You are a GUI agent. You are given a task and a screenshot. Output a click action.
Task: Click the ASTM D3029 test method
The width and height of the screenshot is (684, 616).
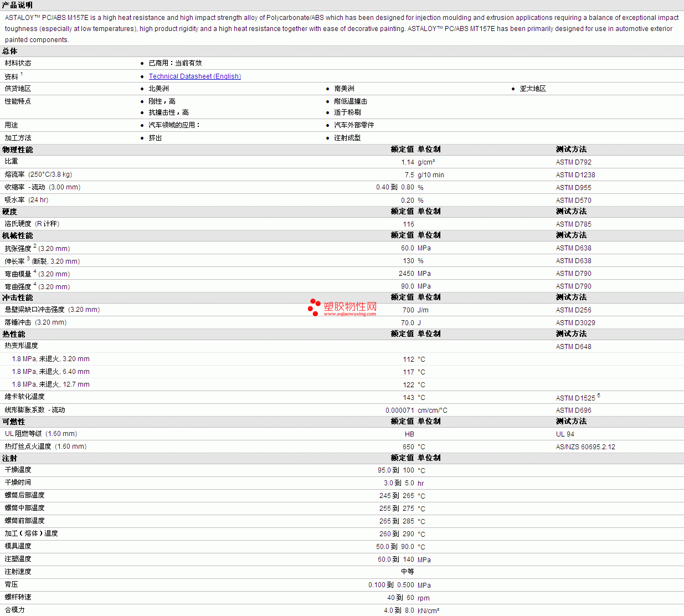[x=575, y=323]
